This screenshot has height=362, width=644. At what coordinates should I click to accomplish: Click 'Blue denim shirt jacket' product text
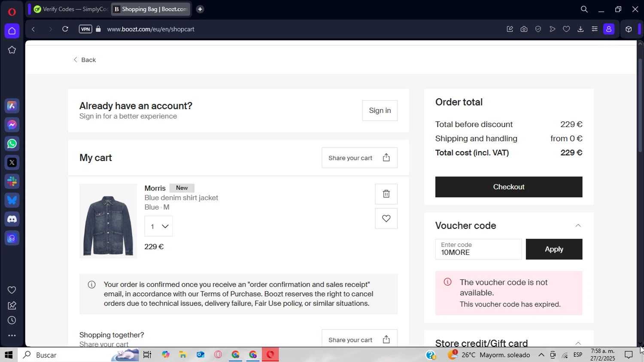[181, 198]
